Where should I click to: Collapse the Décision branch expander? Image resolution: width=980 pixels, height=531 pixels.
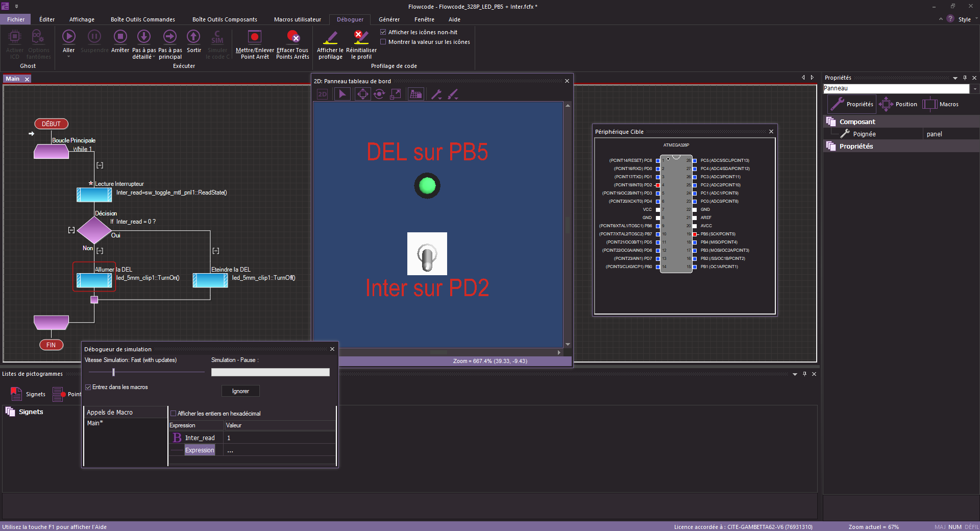pos(71,230)
